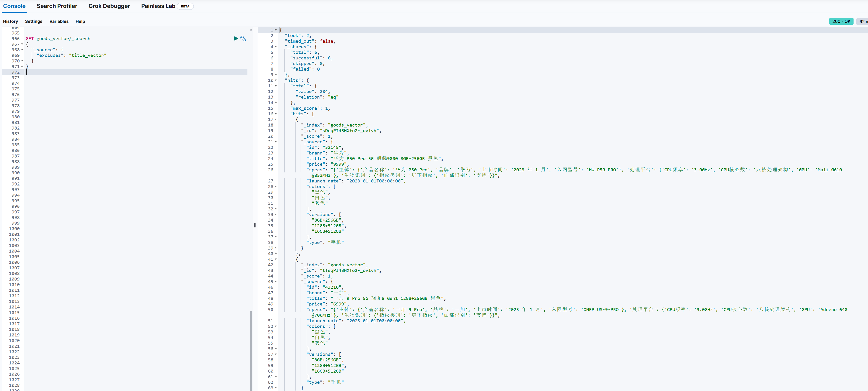
Task: Click the "failed": 0 line
Action: [305, 69]
